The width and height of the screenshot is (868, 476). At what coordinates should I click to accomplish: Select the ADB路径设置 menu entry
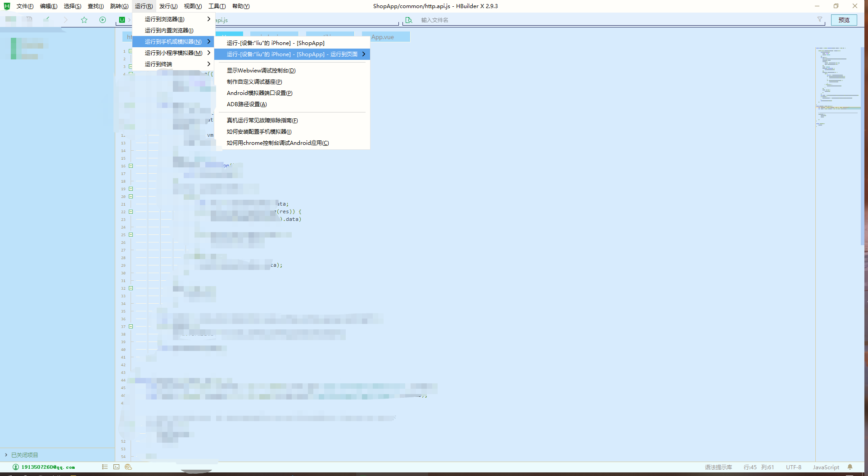[247, 104]
